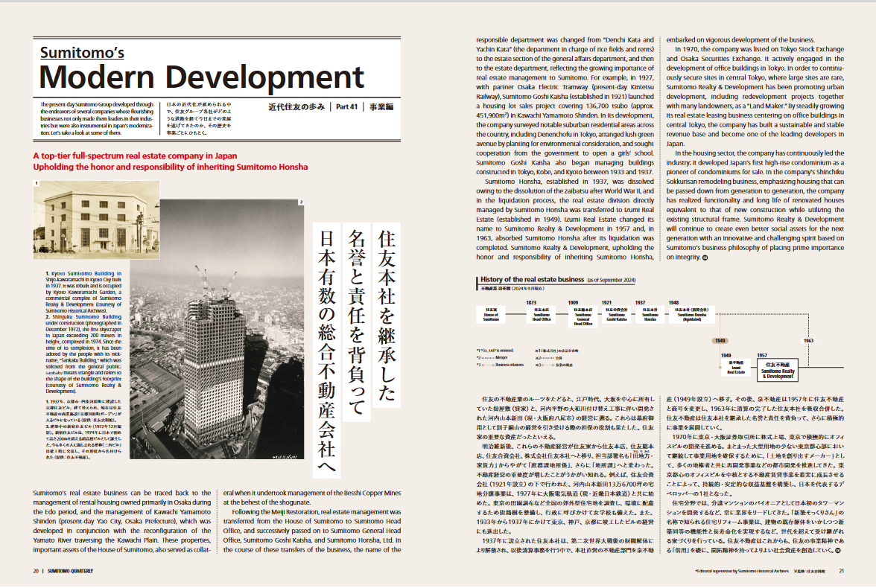Click the vertical headline "名誉と責任を背負って"
Screen dimensions: 876x588
click(356, 322)
